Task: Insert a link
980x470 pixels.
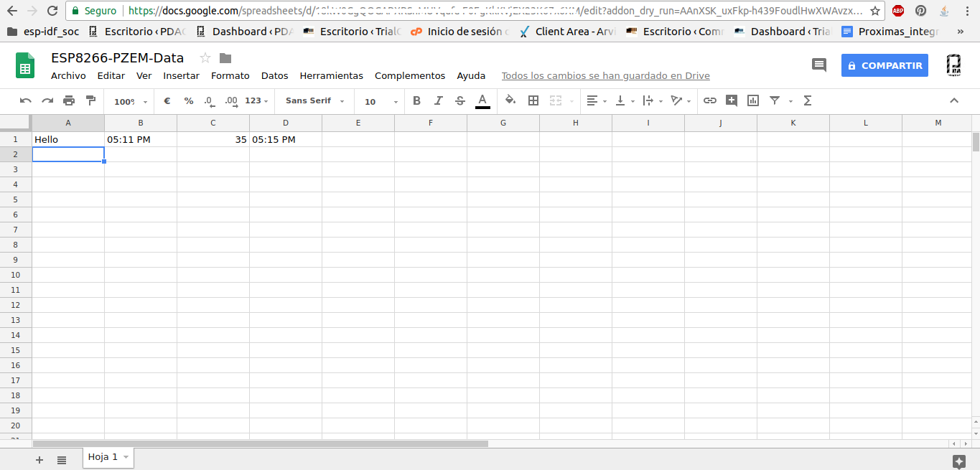Action: [x=710, y=100]
